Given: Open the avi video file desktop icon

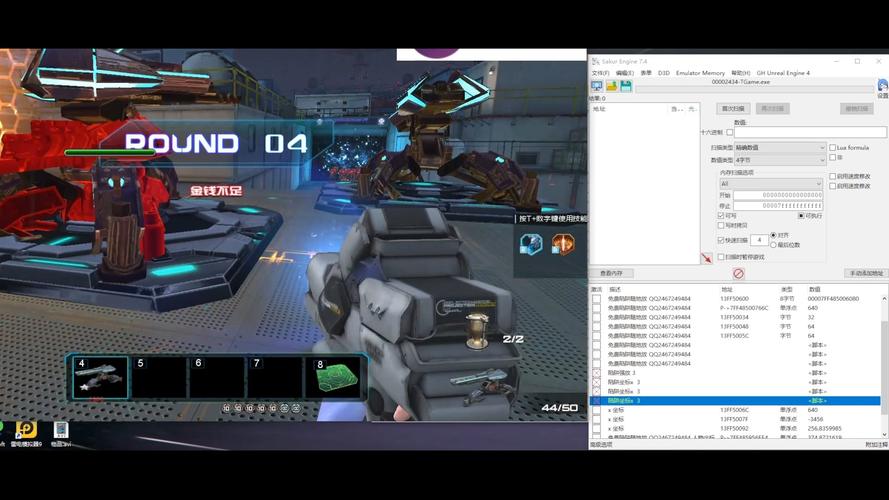Looking at the screenshot, I should 61,430.
